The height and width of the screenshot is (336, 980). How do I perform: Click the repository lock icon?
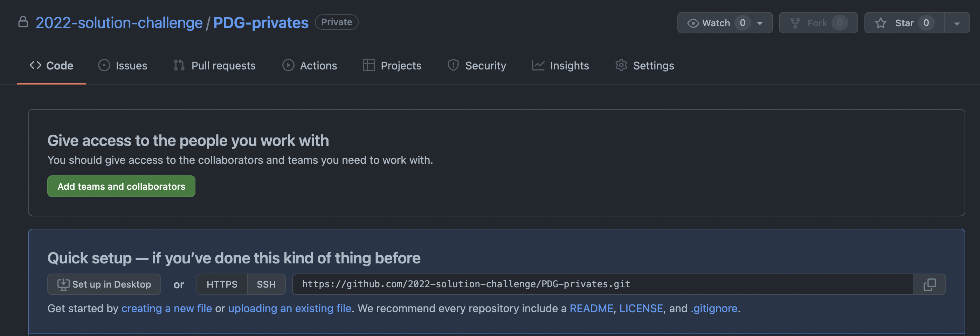pos(23,22)
